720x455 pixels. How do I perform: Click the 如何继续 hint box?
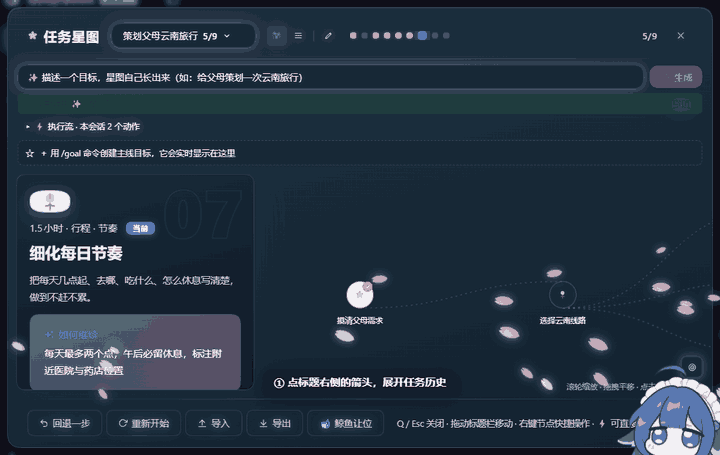[135, 352]
